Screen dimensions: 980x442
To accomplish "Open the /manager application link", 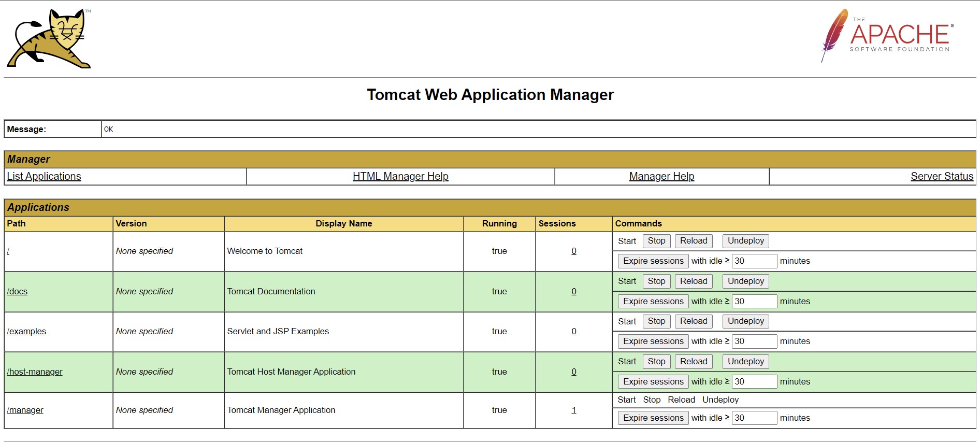I will [x=25, y=410].
